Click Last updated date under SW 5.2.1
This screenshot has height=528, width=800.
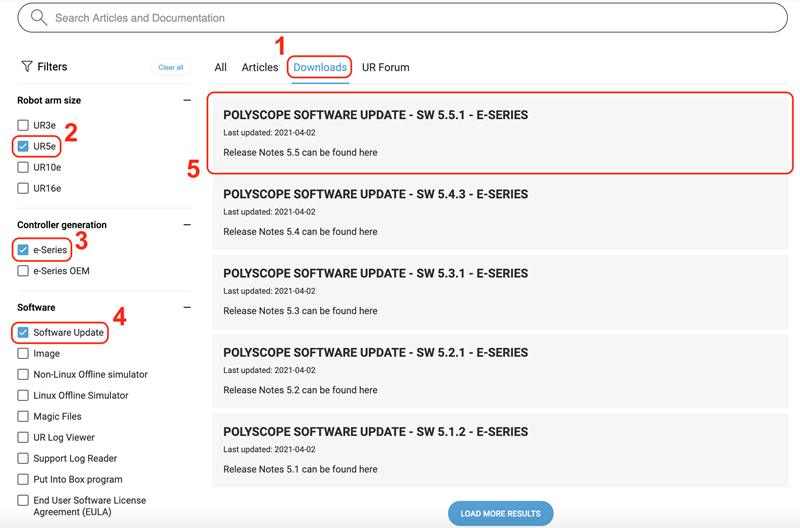pos(269,370)
